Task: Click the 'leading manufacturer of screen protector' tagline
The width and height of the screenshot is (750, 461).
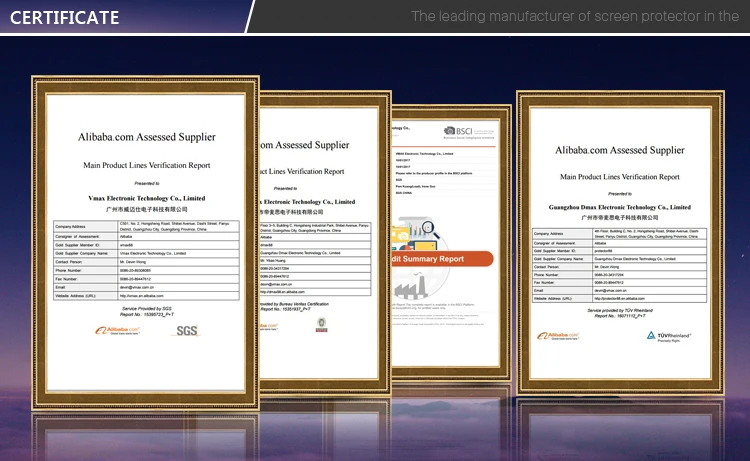Action: click(575, 16)
